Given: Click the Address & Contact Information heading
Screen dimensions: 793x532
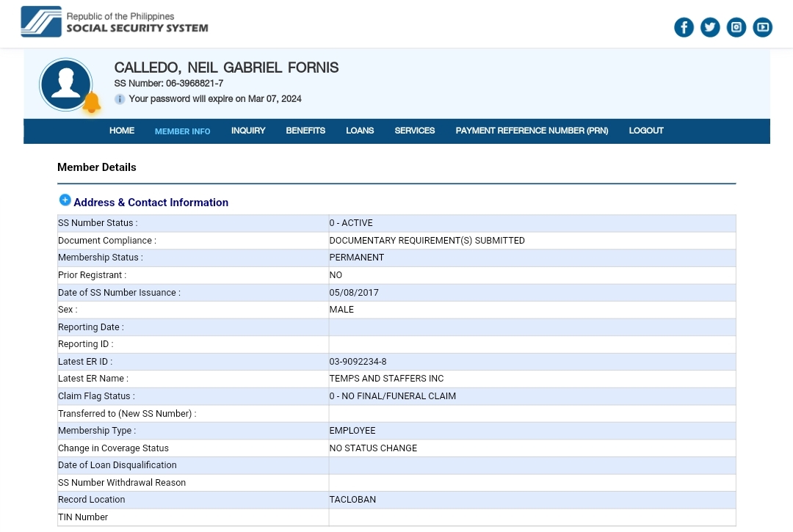Looking at the screenshot, I should pyautogui.click(x=151, y=203).
